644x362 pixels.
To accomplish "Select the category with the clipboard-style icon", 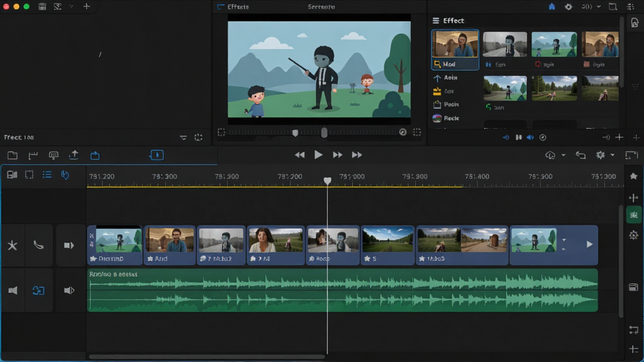I will [446, 105].
